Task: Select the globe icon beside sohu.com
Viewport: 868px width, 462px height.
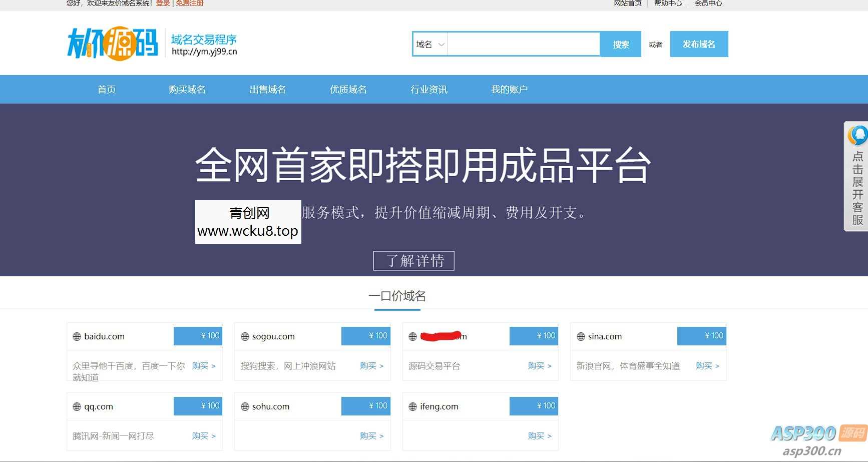Action: [x=245, y=406]
